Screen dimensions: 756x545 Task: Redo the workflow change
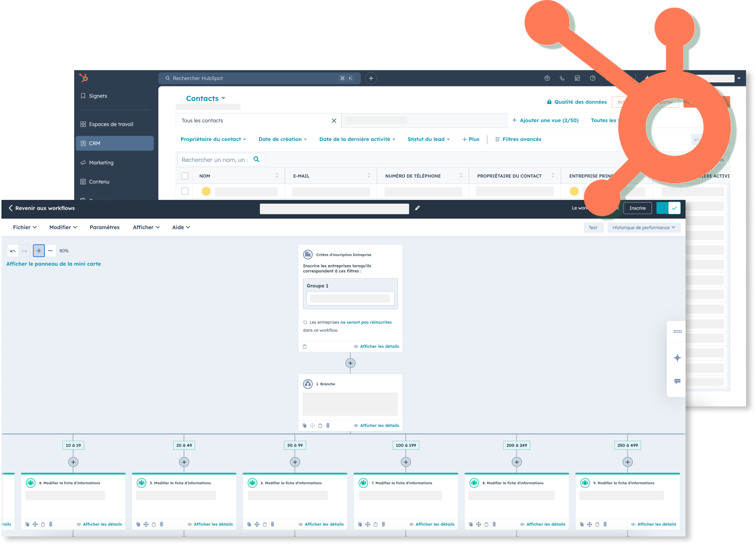tap(24, 251)
